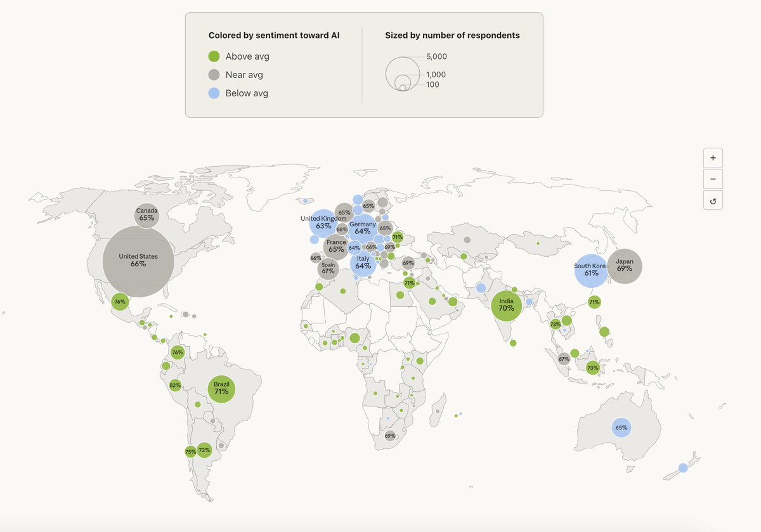Screen dimensions: 761x532
Task: Select the green bubble over Nigeria
Action: pyautogui.click(x=354, y=338)
